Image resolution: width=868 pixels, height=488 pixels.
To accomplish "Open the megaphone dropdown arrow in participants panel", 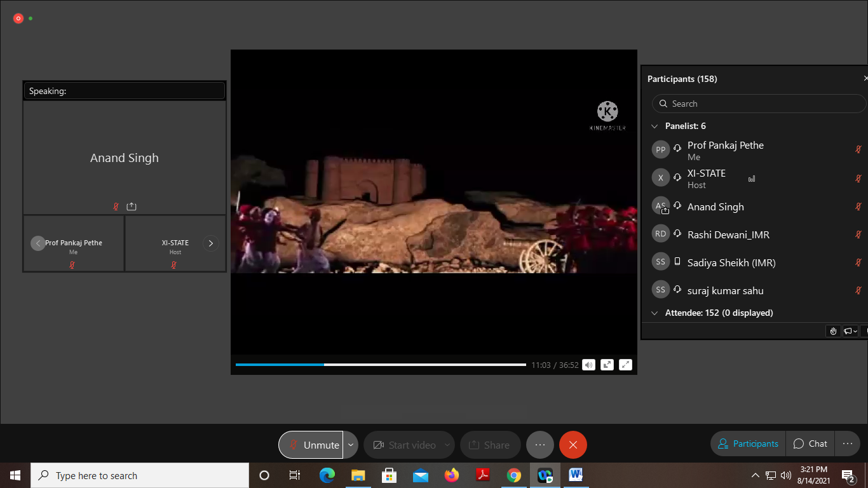I will (855, 331).
